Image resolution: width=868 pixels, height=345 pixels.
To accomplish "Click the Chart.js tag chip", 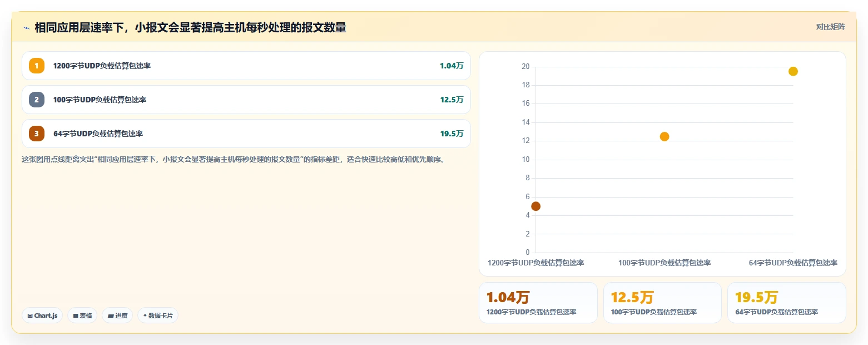I will click(42, 316).
